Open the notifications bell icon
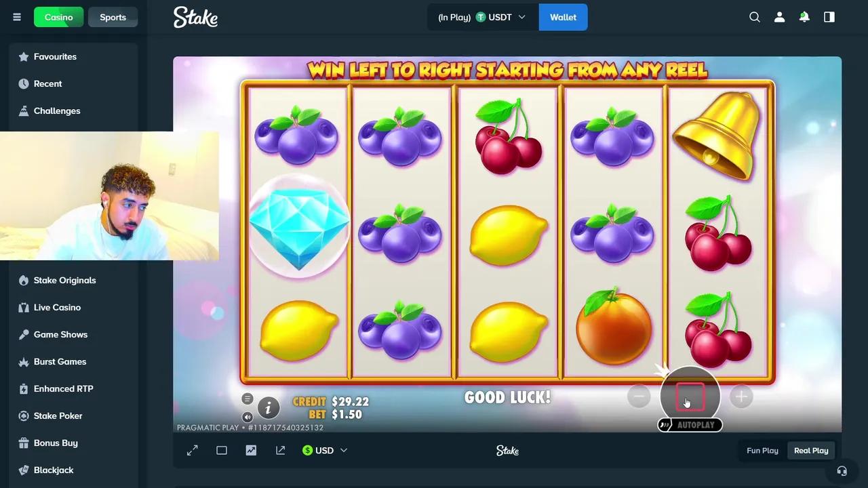Image resolution: width=868 pixels, height=488 pixels. click(804, 17)
